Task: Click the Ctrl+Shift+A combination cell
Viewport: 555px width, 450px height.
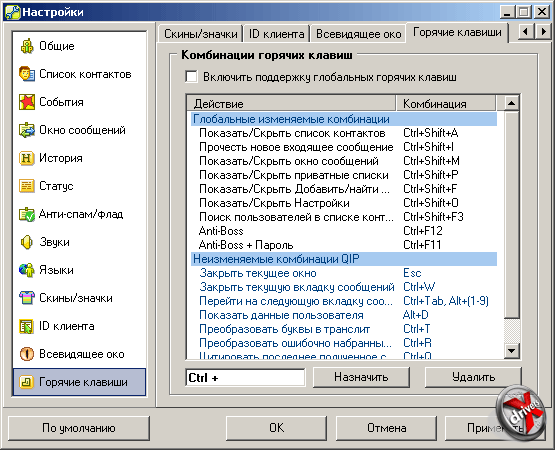Action: [431, 133]
